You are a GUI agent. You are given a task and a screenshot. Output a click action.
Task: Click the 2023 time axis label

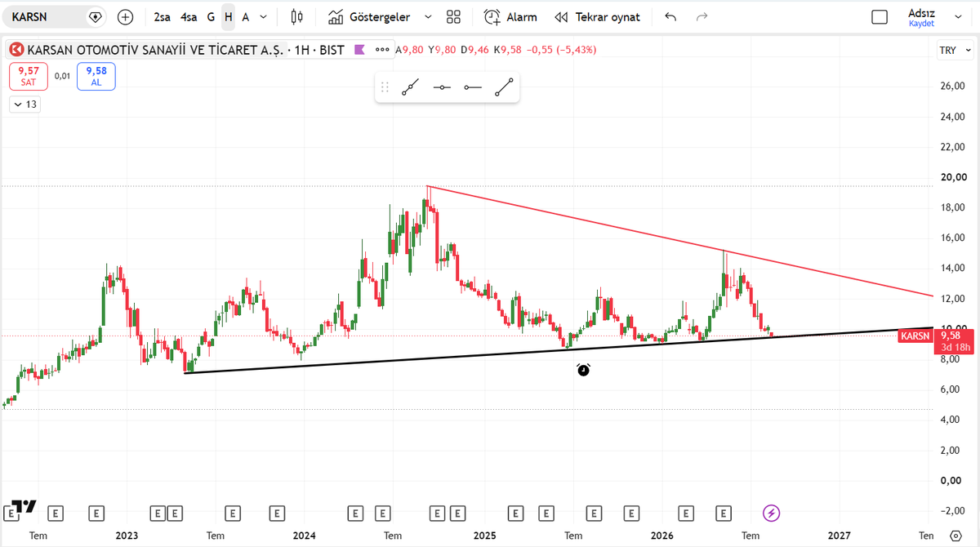click(x=127, y=536)
